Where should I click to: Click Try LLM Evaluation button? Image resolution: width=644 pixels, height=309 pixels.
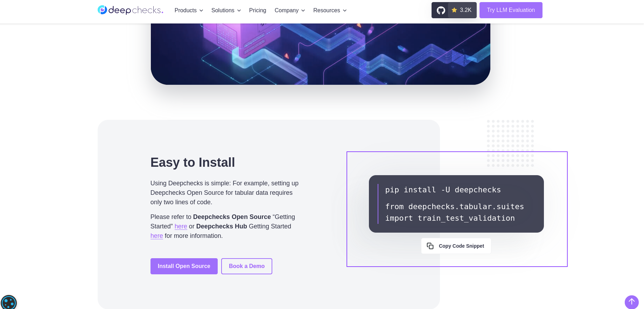coord(511,10)
